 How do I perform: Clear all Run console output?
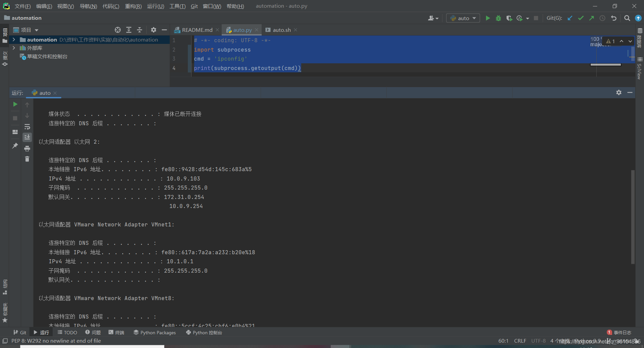[x=27, y=159]
